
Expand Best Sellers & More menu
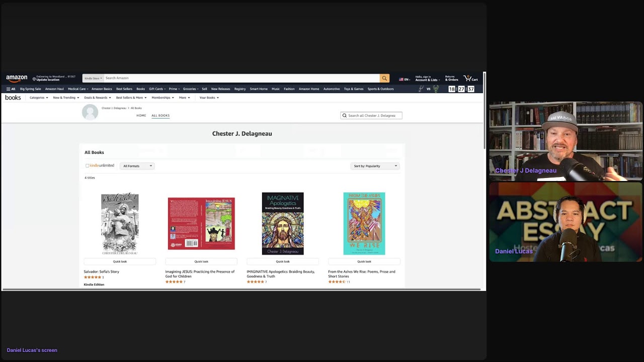click(131, 98)
